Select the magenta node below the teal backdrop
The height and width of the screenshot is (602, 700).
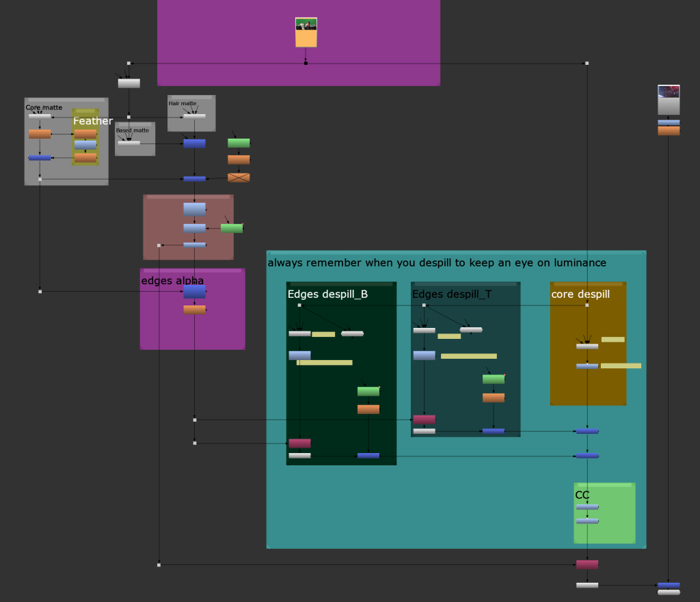587,564
